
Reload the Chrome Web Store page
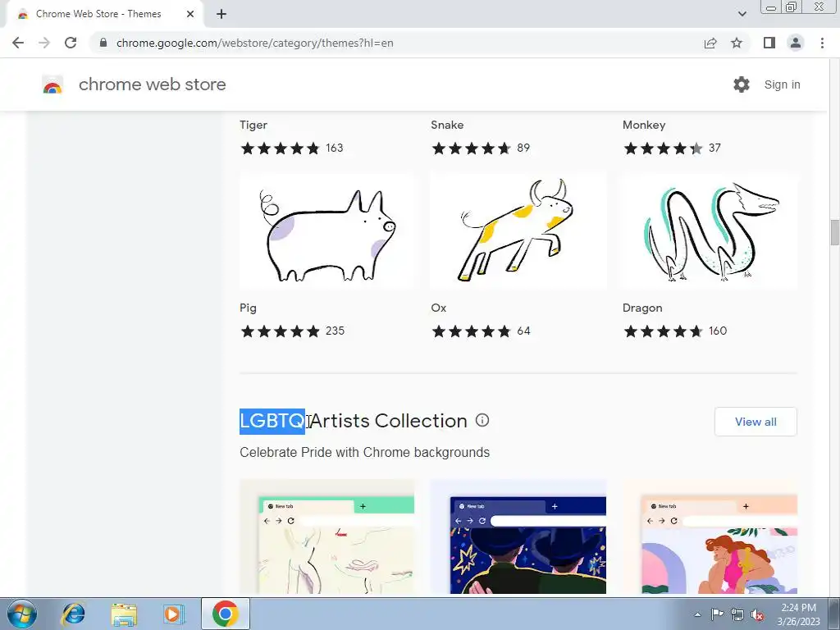coord(71,43)
